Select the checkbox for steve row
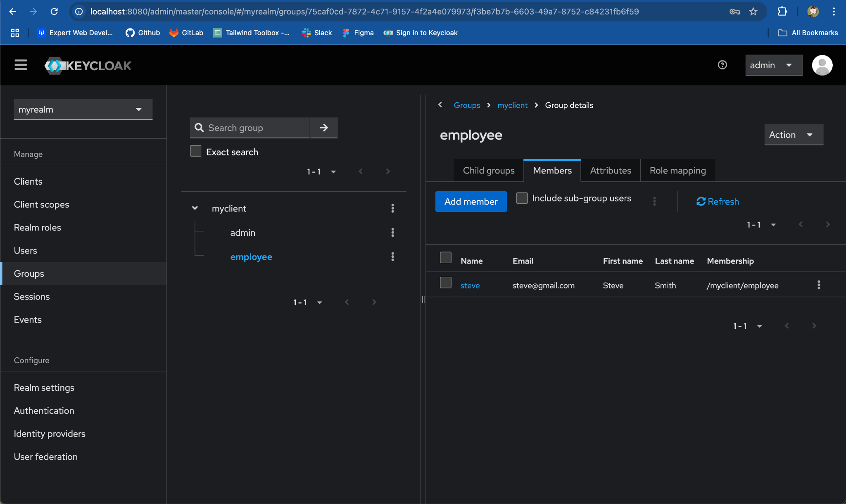Screen dimensions: 846x504 [x=446, y=283]
